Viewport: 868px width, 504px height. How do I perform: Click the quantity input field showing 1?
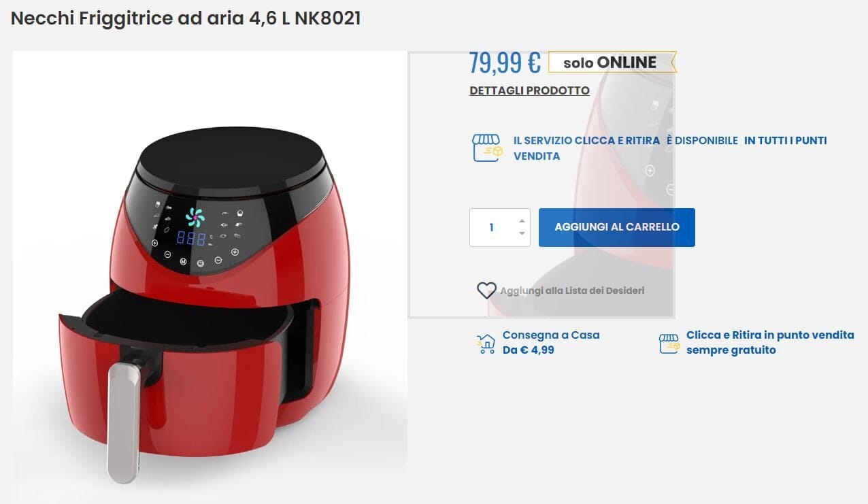coord(499,227)
